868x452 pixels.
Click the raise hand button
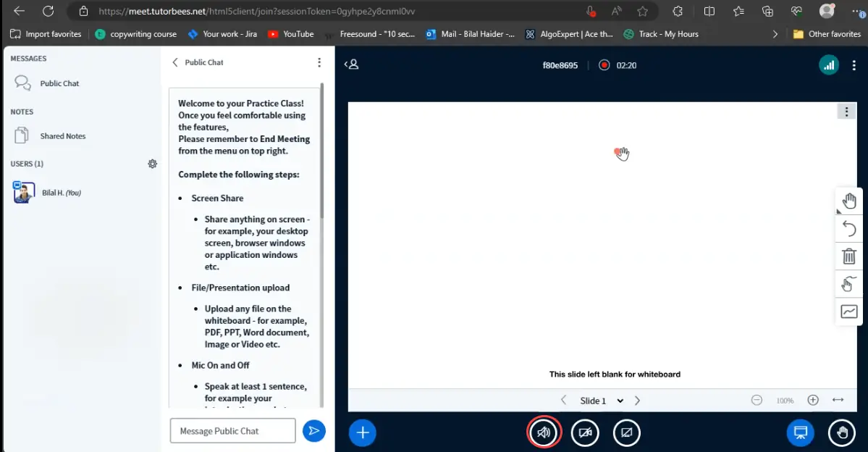click(x=841, y=432)
